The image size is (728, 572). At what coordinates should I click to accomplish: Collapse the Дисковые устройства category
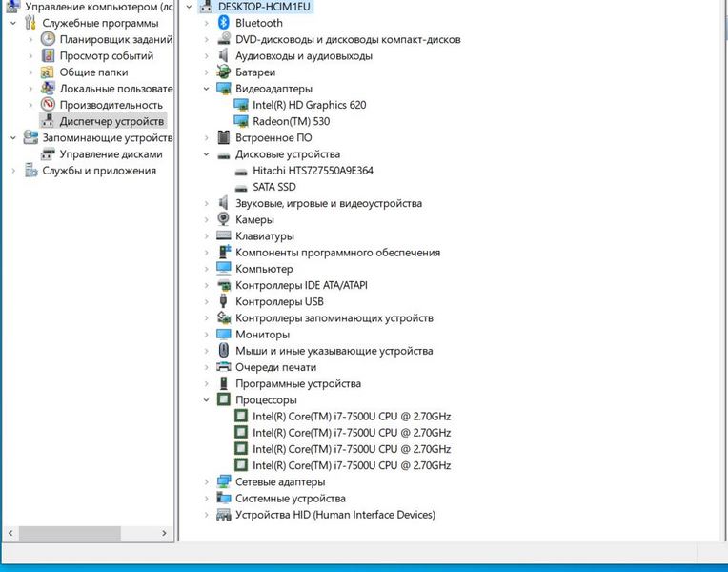207,154
